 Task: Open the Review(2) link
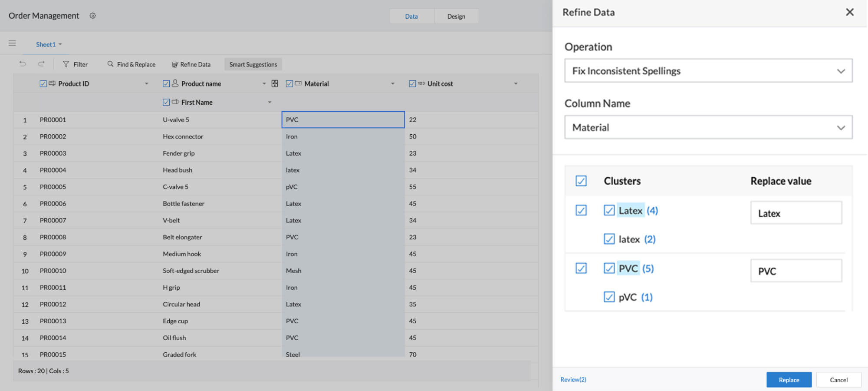573,380
